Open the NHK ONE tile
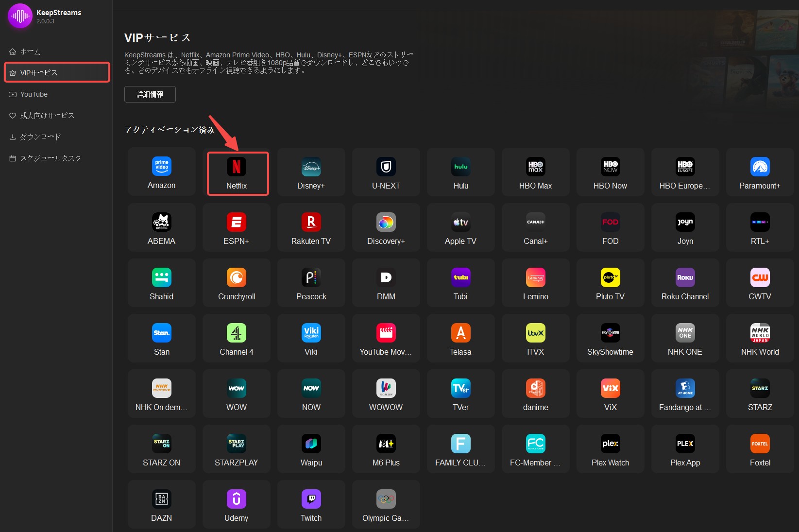This screenshot has width=799, height=532. 685,338
